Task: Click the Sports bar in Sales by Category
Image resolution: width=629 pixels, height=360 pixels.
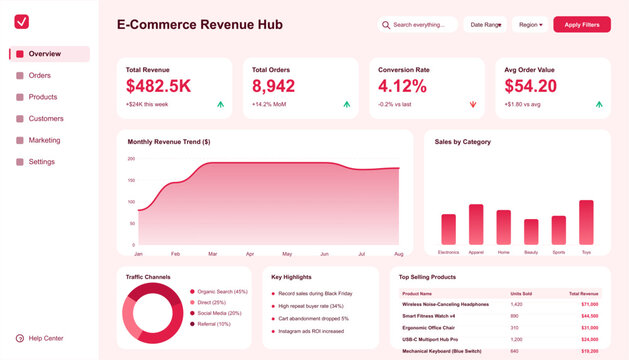Action: tap(559, 230)
